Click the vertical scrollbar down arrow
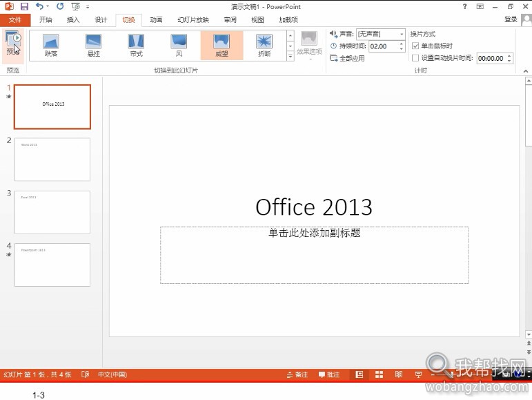Image resolution: width=532 pixels, height=400 pixels. [x=529, y=334]
